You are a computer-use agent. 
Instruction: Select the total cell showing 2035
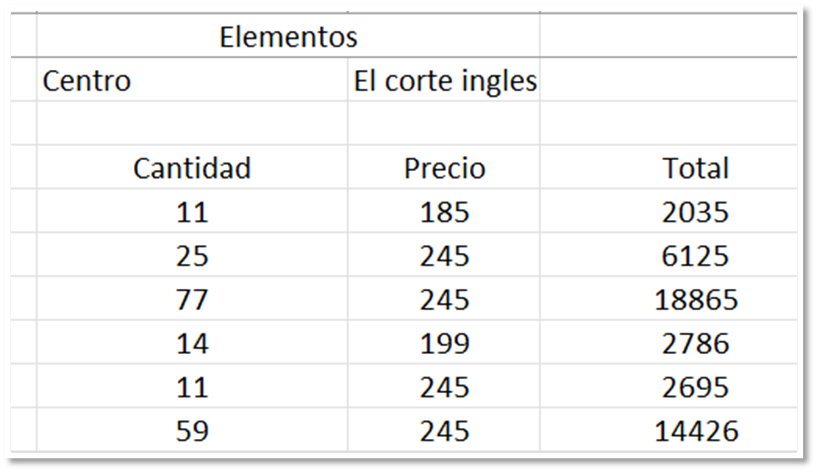(x=669, y=211)
